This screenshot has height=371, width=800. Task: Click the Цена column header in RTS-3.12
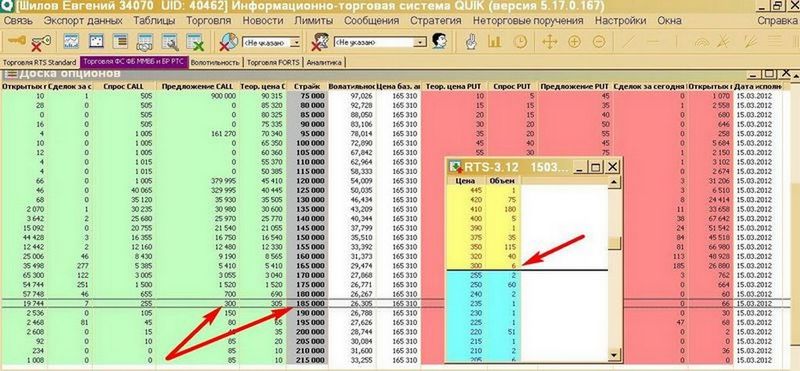click(466, 181)
